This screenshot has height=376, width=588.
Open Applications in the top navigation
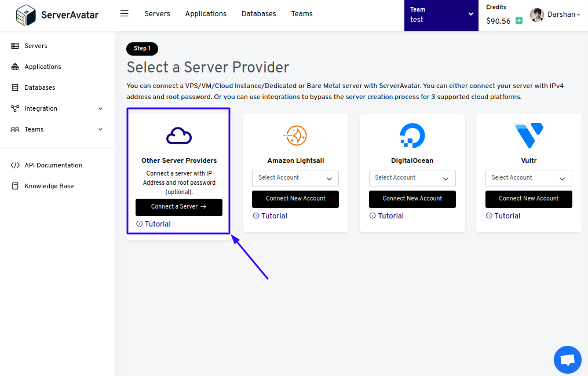(206, 14)
